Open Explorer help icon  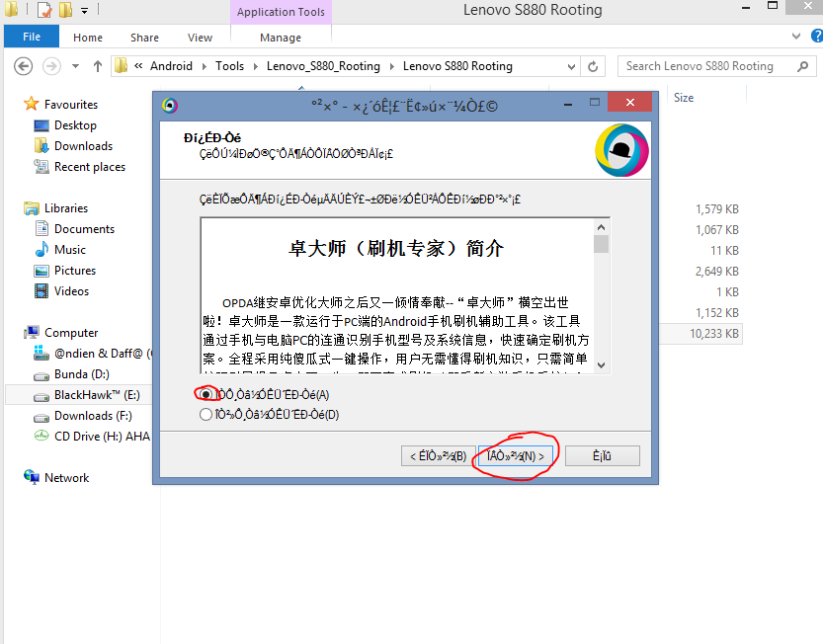817,36
